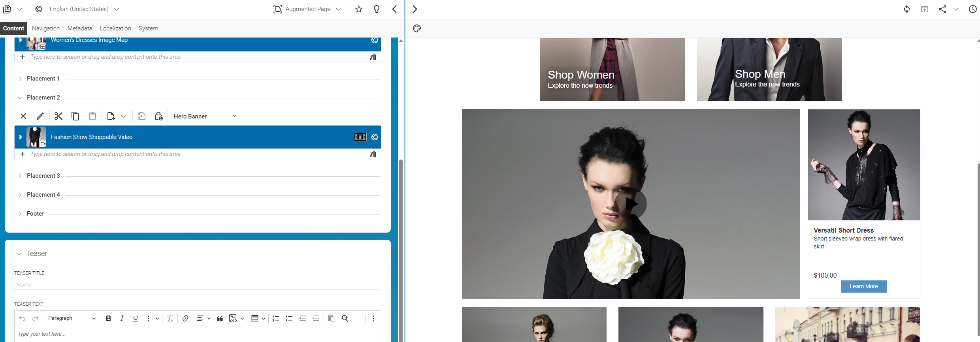
Task: Open the time travel clock icon
Action: (x=973, y=9)
